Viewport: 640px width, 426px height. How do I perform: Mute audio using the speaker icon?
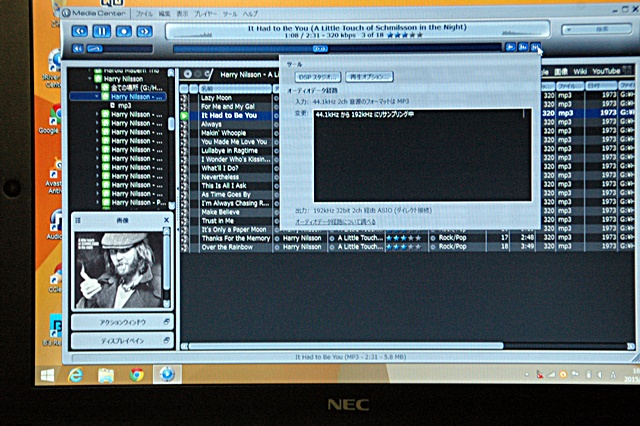78,49
